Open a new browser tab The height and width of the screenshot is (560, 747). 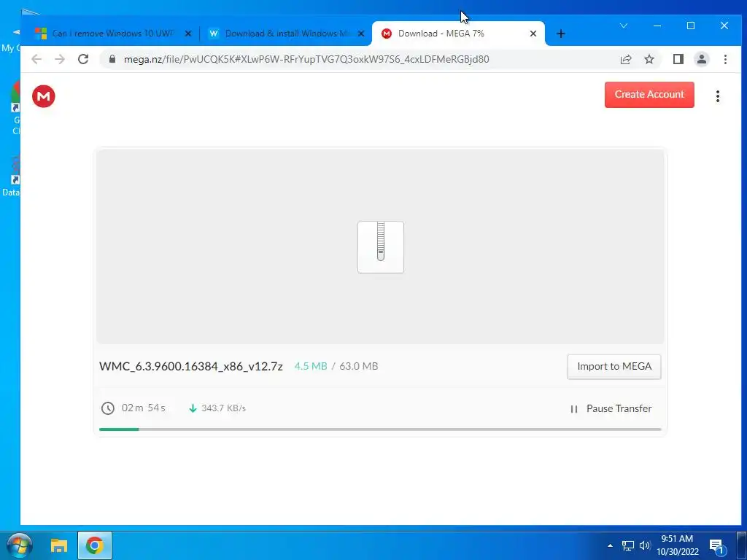coord(561,34)
